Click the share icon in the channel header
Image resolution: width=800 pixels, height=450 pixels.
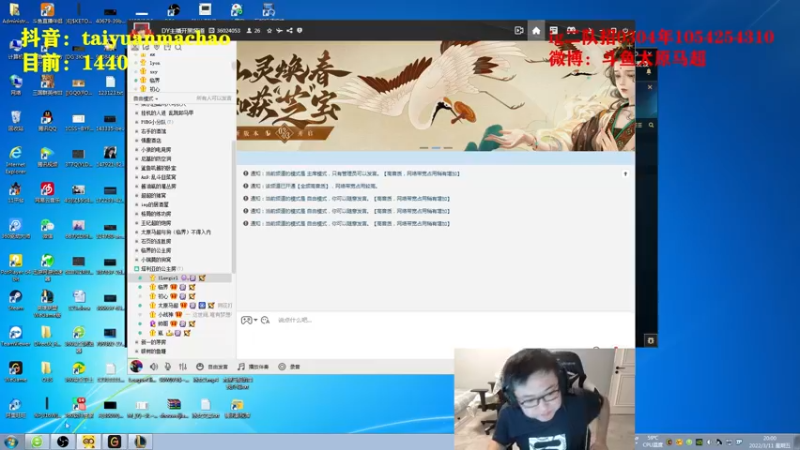point(289,31)
